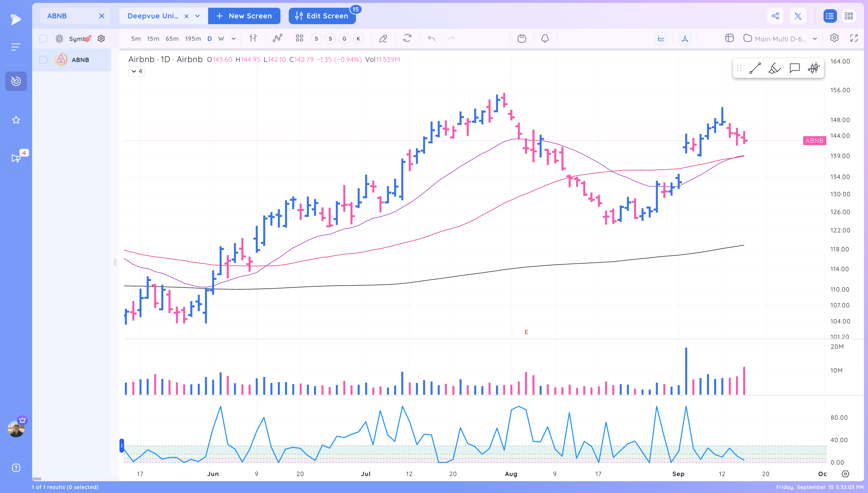The width and height of the screenshot is (868, 493).
Task: Tick the ABNB row checkbox
Action: click(x=43, y=60)
